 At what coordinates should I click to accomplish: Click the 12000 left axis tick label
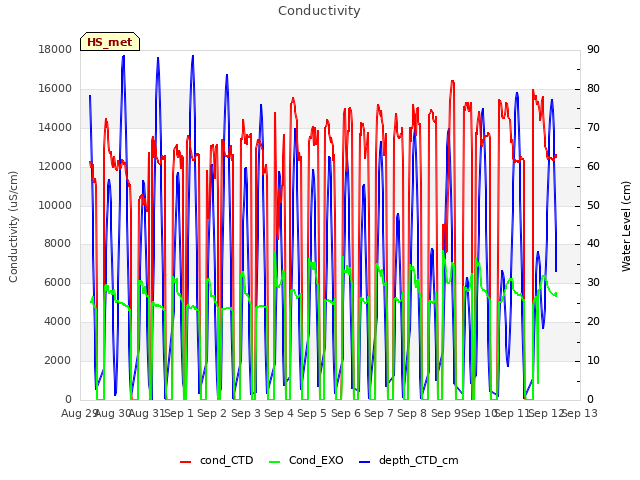[55, 167]
